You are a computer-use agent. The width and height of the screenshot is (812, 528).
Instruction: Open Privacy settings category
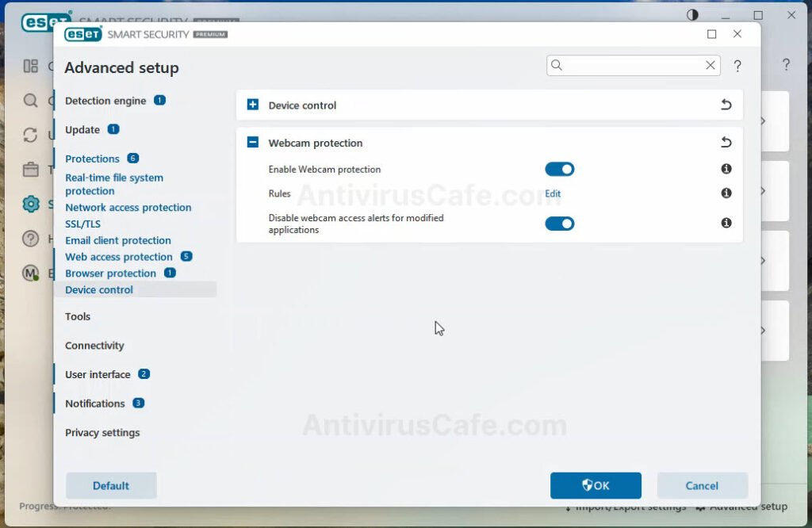[x=102, y=433]
